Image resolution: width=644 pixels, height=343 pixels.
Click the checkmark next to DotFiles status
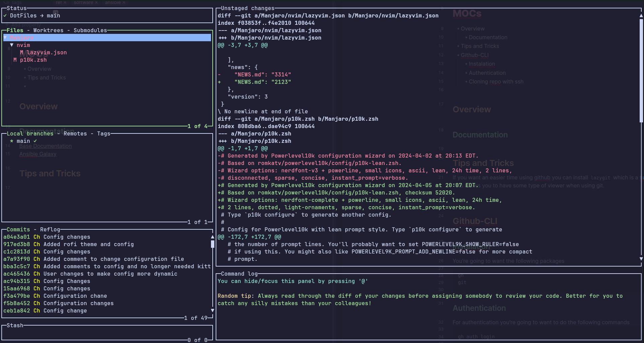5,15
